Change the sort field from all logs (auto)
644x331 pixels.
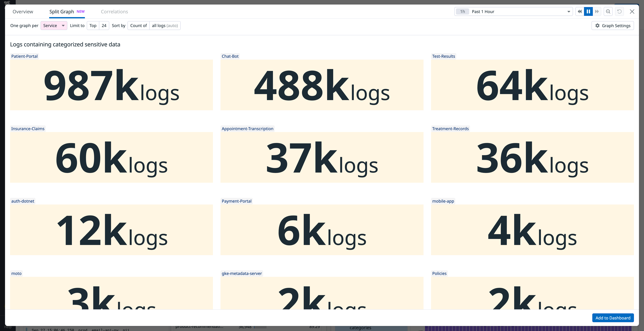click(165, 25)
